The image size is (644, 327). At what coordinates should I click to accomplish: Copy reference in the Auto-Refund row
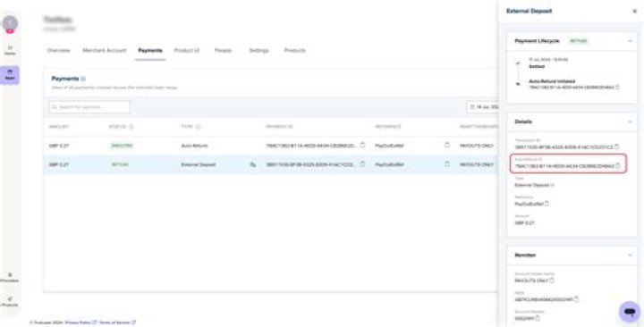point(447,146)
